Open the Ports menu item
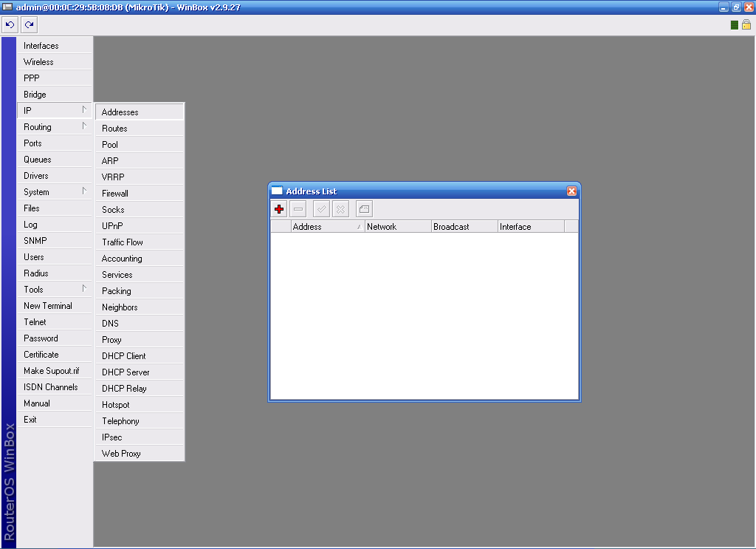The image size is (756, 549). coord(55,143)
